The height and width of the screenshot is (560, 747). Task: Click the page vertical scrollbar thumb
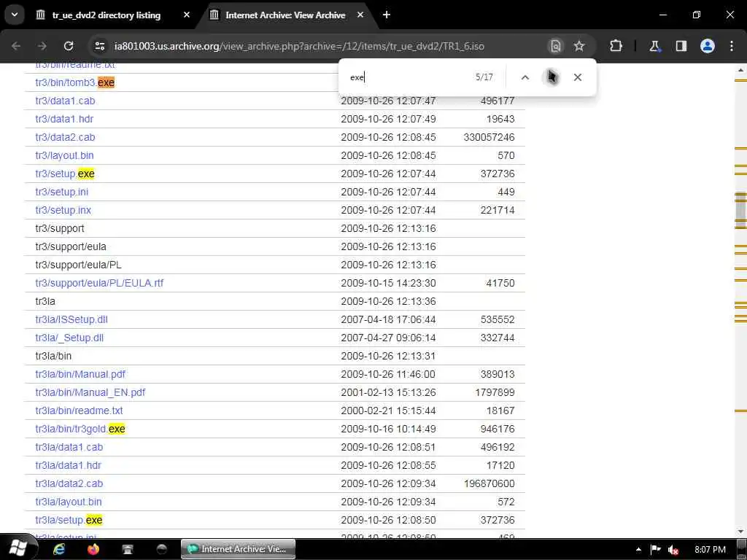point(740,210)
